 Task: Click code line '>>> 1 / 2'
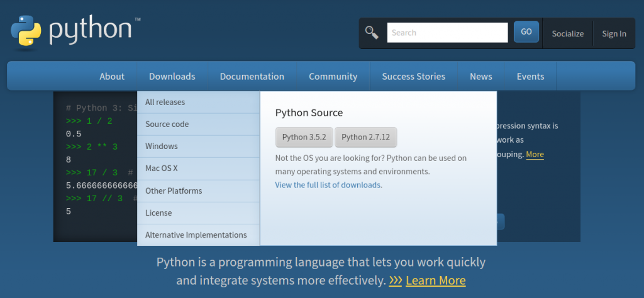(x=89, y=121)
